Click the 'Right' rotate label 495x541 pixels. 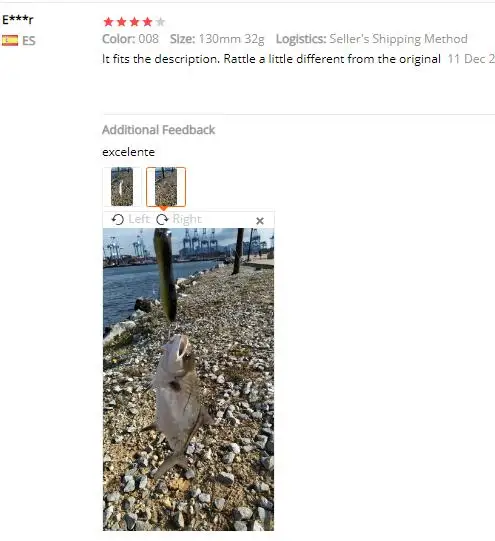click(x=187, y=219)
